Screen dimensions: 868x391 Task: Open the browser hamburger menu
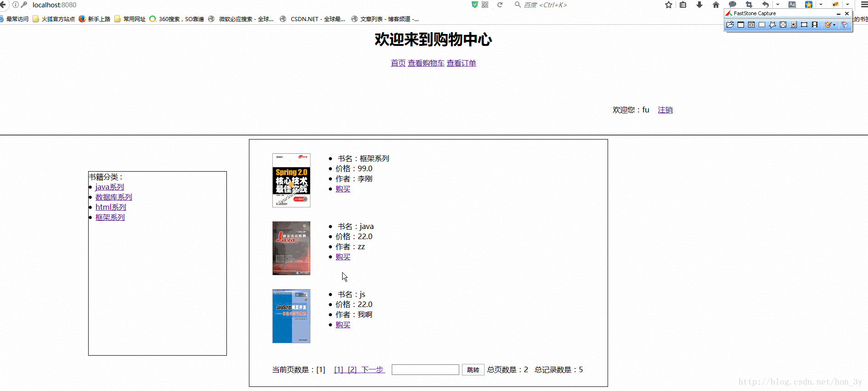[x=864, y=5]
